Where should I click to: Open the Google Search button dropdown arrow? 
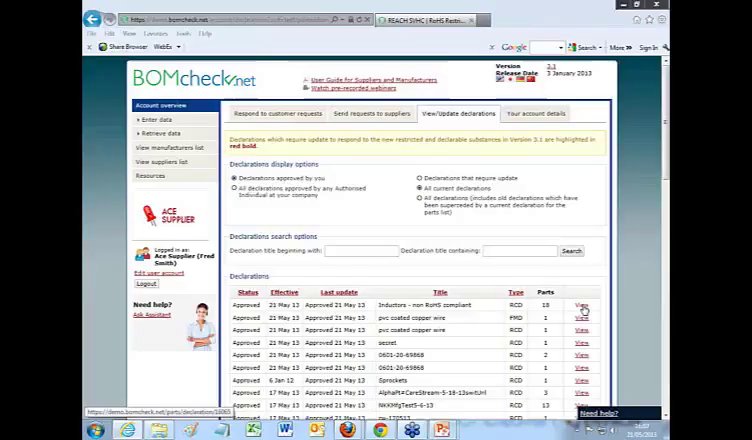pyautogui.click(x=600, y=48)
